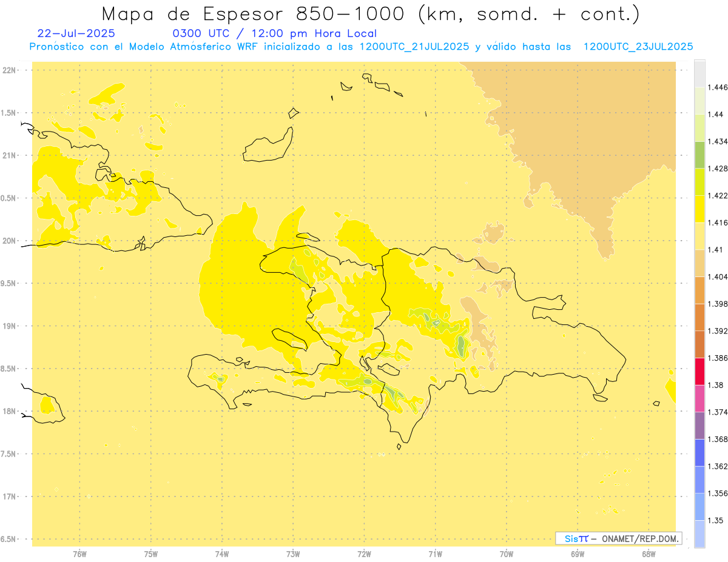Click the 72W longitude label
This screenshot has width=728, height=562.
click(x=364, y=555)
